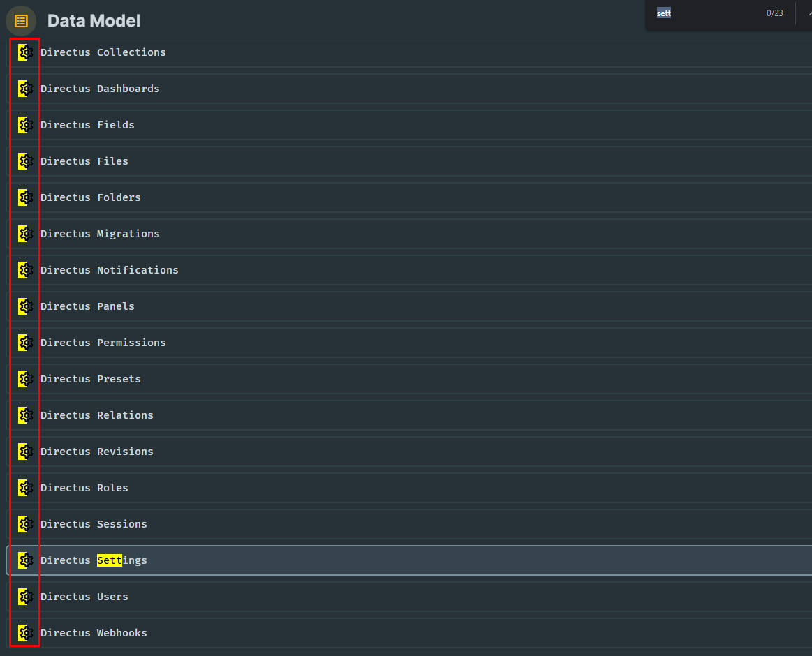Open the Directus Presets collection
The image size is (812, 656).
409,378
